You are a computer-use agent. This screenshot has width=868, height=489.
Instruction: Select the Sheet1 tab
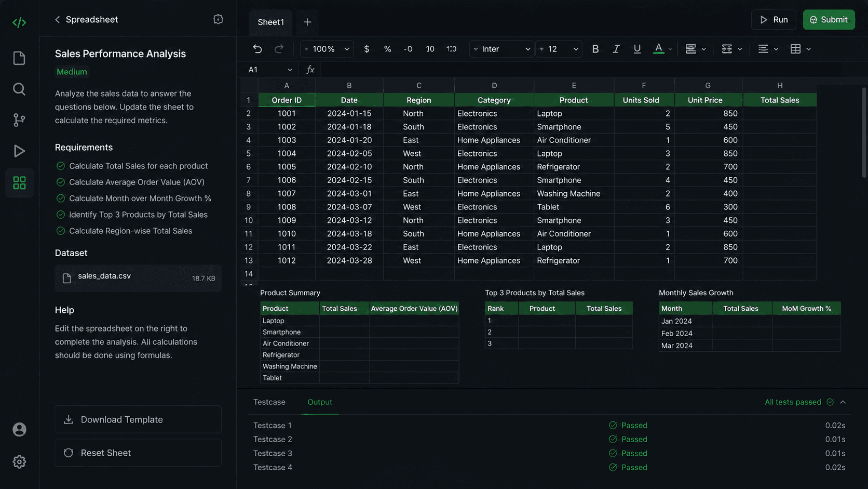(270, 22)
